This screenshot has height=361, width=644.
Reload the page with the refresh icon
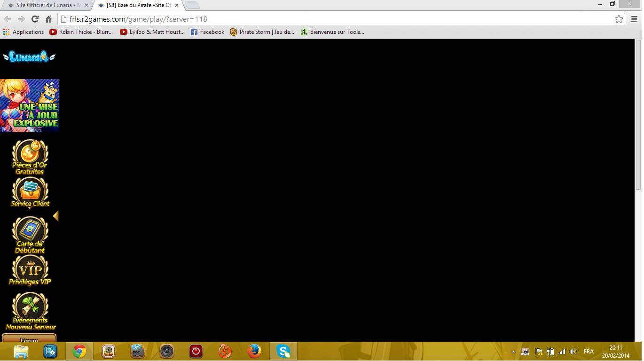(x=35, y=19)
